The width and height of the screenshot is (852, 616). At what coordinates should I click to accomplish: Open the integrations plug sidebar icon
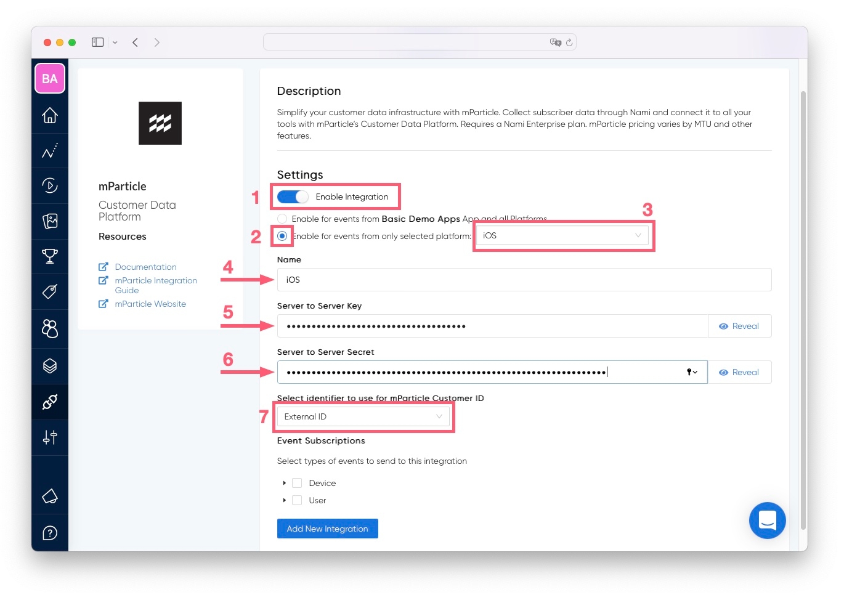click(50, 402)
